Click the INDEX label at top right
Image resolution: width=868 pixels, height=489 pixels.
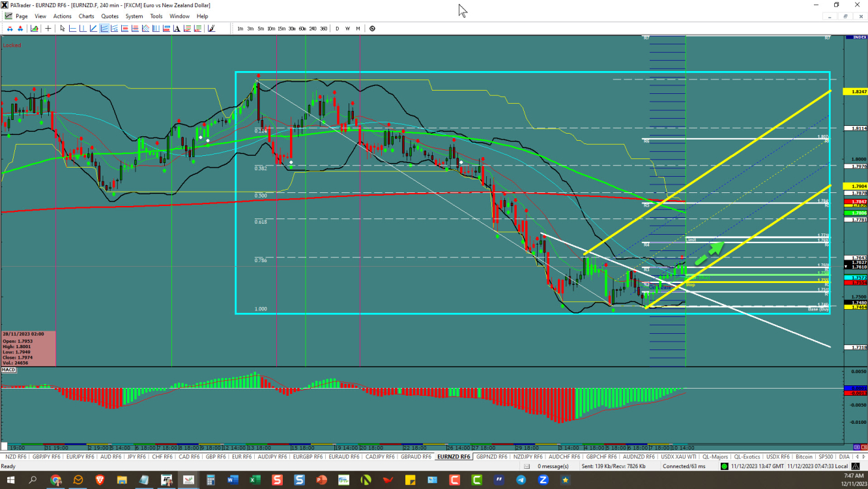856,37
